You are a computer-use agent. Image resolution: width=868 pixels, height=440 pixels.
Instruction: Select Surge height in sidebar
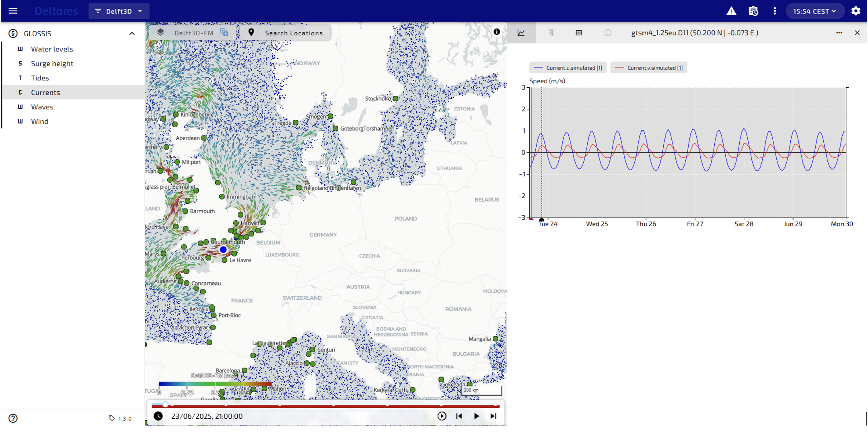tap(52, 64)
